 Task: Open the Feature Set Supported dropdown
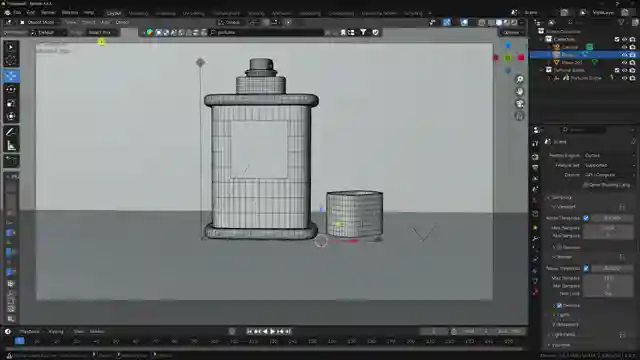[x=609, y=165]
